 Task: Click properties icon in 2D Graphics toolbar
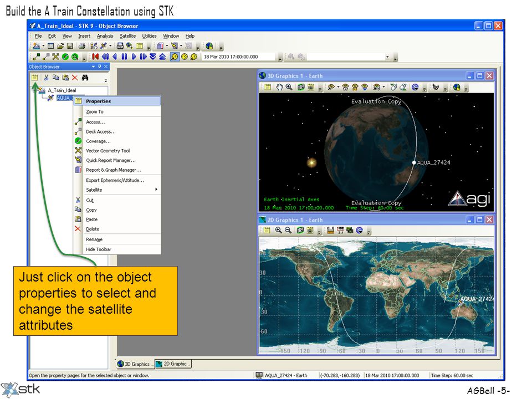click(267, 231)
